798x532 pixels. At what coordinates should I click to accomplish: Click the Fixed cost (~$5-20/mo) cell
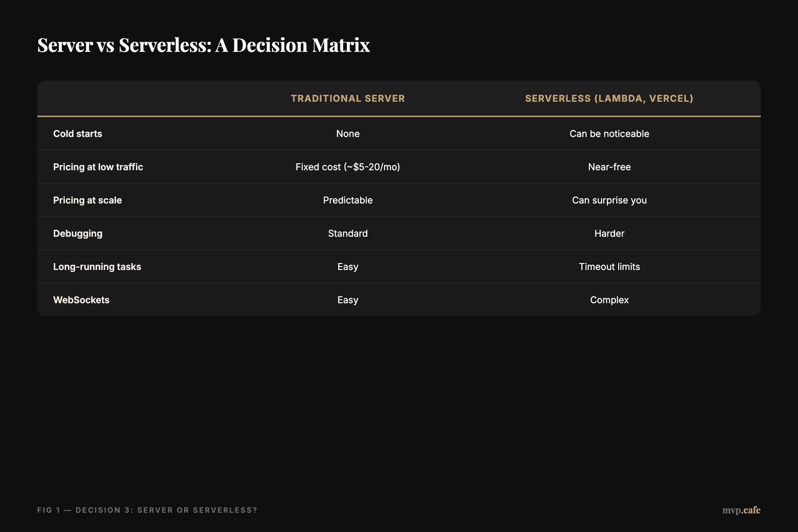pyautogui.click(x=347, y=167)
